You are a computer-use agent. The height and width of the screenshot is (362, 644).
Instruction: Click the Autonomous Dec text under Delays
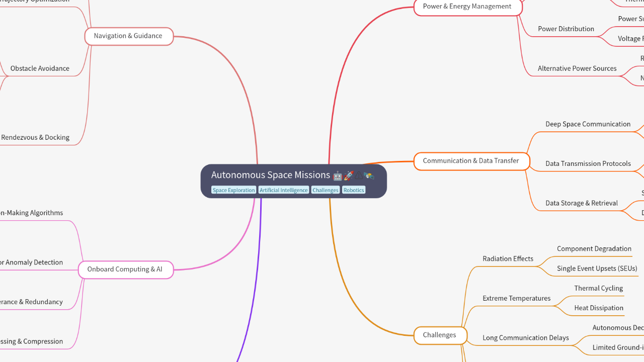point(618,328)
